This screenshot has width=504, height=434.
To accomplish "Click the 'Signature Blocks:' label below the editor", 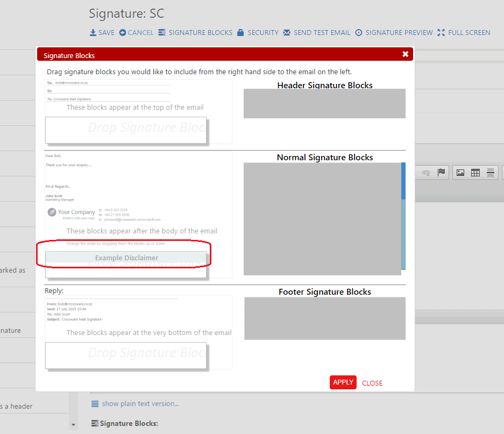I will point(129,423).
